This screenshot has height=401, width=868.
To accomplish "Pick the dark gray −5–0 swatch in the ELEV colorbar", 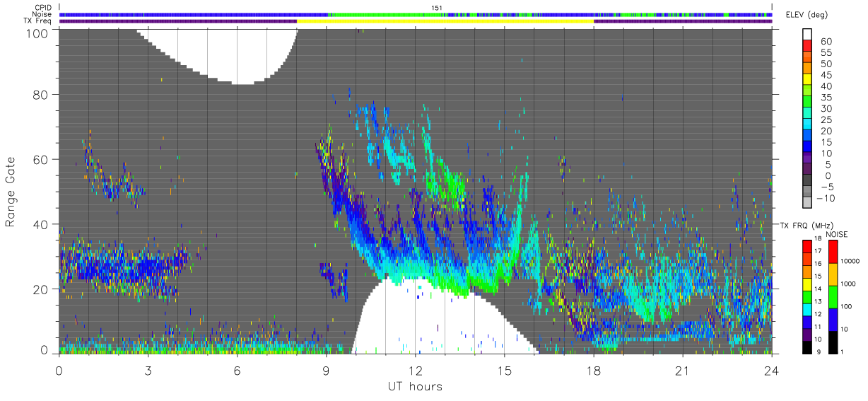I will [x=809, y=181].
